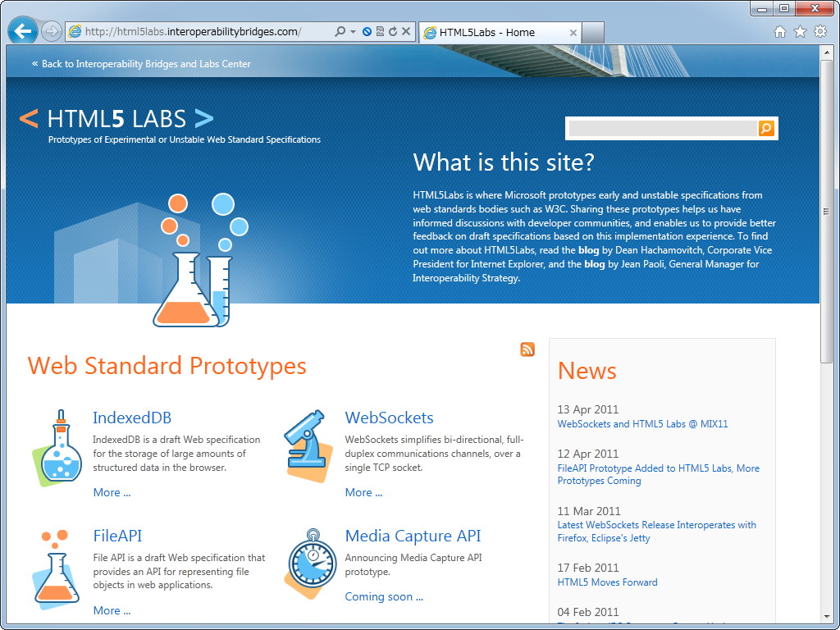The height and width of the screenshot is (630, 840).
Task: Click inside the site search box
Action: [656, 128]
